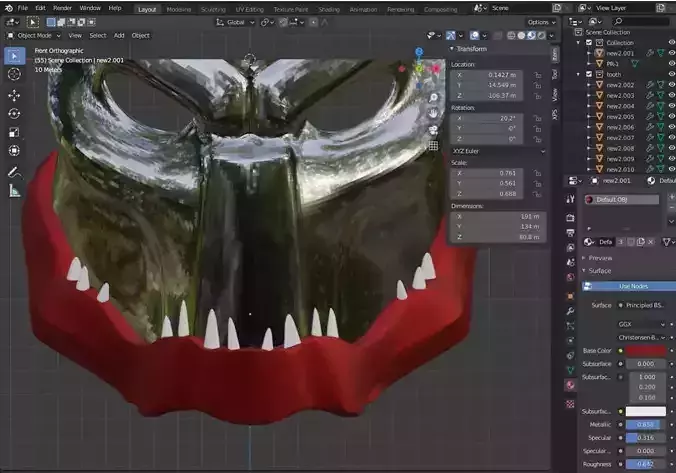Open the XYZ Euler rotation mode dropdown
Image resolution: width=676 pixels, height=473 pixels.
point(498,151)
